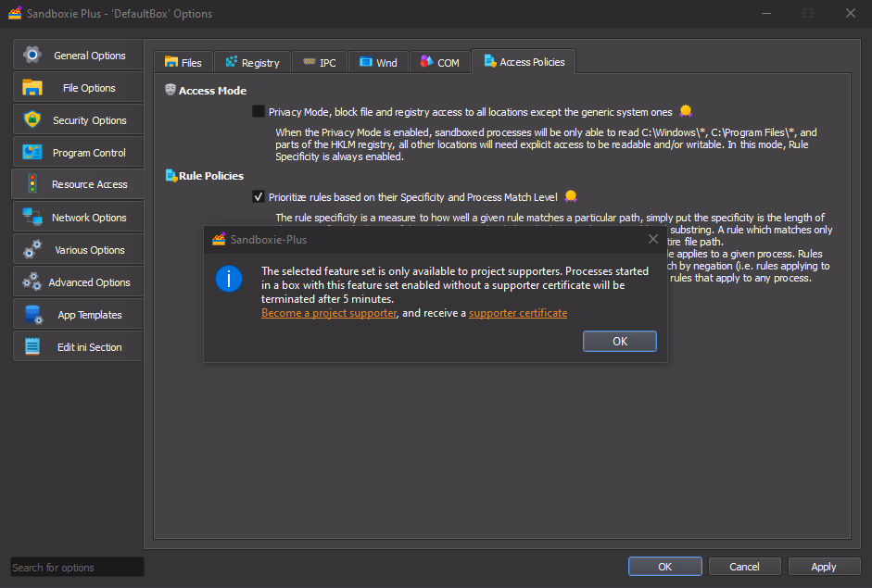Switch to the Files tab
The width and height of the screenshot is (872, 588).
(183, 62)
